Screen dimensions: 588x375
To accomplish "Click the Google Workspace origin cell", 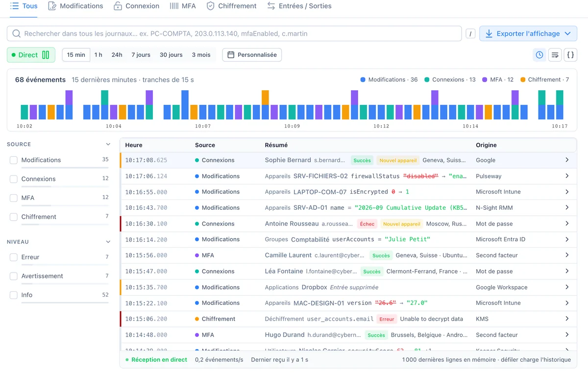I will pyautogui.click(x=501, y=287).
